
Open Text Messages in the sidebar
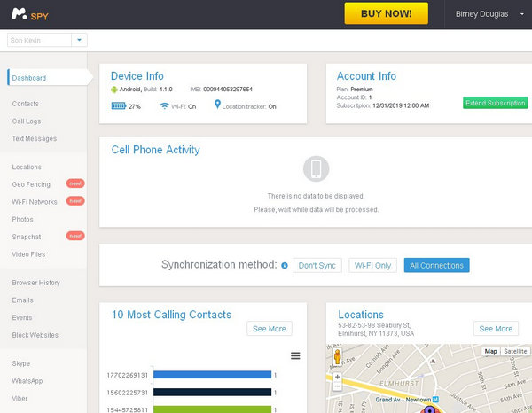[35, 138]
